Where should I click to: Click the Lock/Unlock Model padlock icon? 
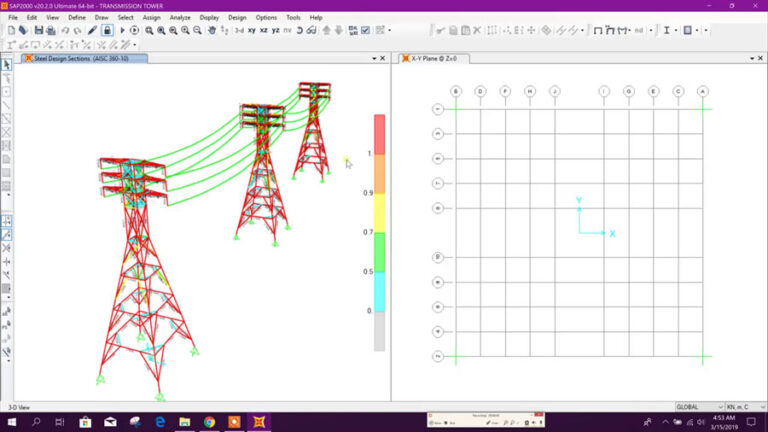[106, 30]
